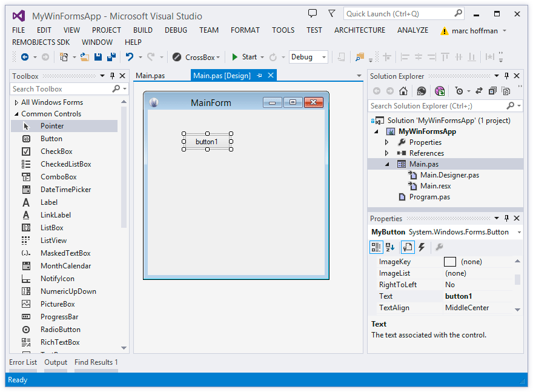Click the New Project icon on the toolbar
The image size is (533, 392).
[x=64, y=57]
